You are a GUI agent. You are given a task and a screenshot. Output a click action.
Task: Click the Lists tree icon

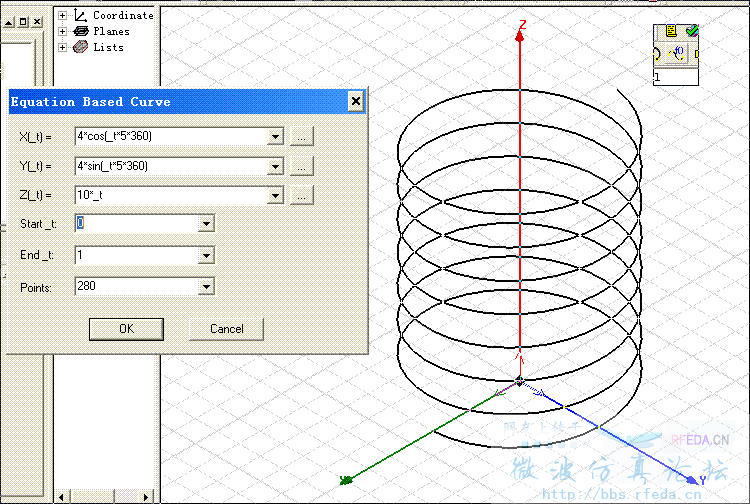80,47
